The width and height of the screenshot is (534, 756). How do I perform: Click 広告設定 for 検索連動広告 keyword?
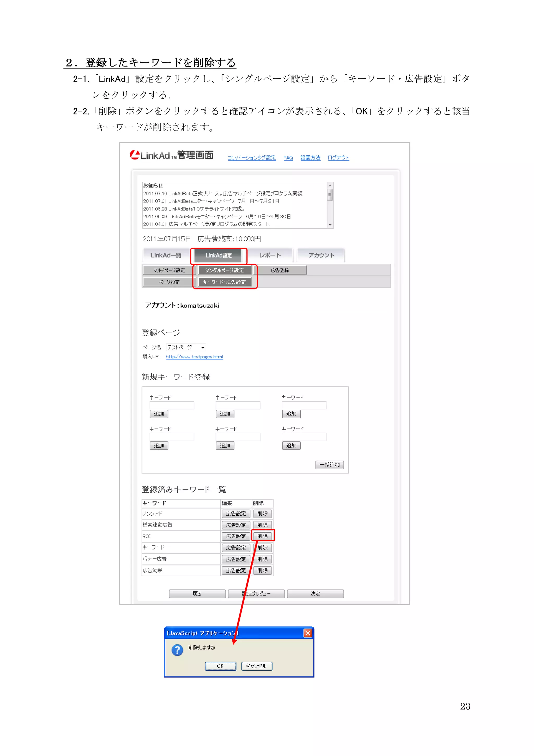coord(236,525)
